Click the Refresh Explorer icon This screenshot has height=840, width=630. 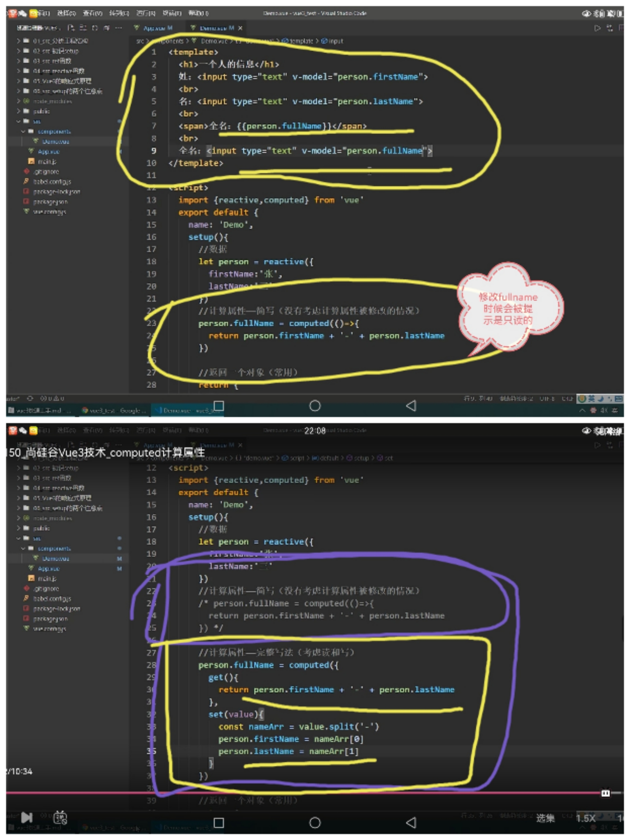coord(95,28)
